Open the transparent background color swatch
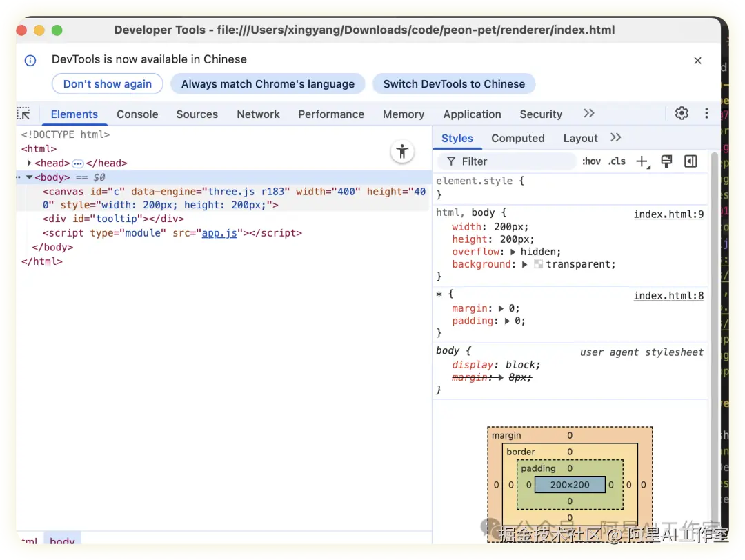This screenshot has width=745, height=560. pyautogui.click(x=538, y=264)
